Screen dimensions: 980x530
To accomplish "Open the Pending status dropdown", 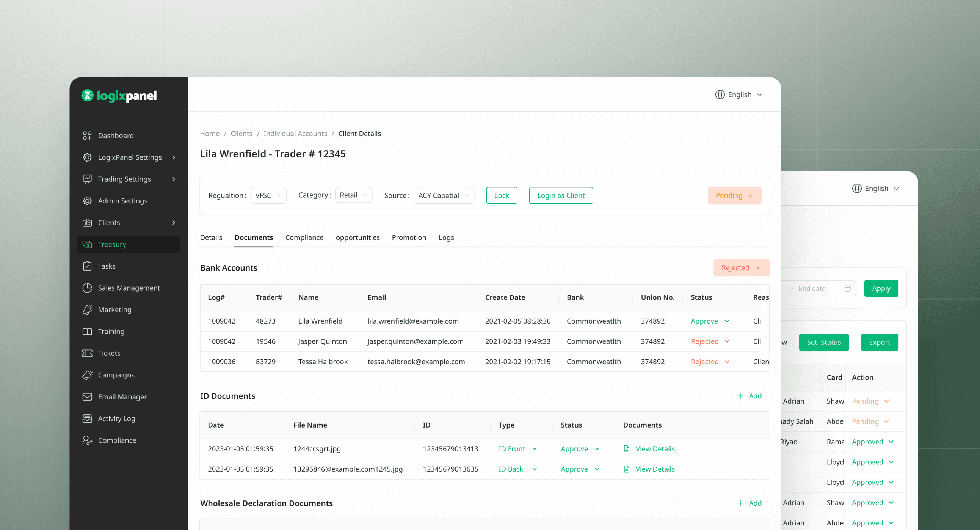I will [734, 195].
